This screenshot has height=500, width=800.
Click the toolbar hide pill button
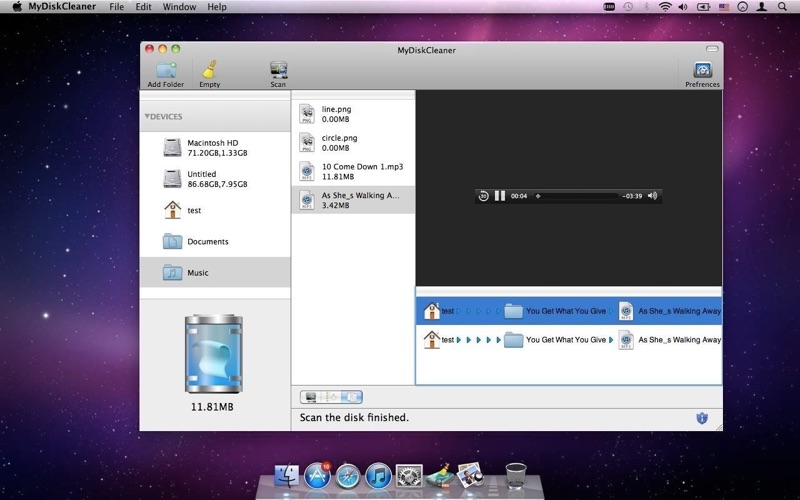(712, 49)
